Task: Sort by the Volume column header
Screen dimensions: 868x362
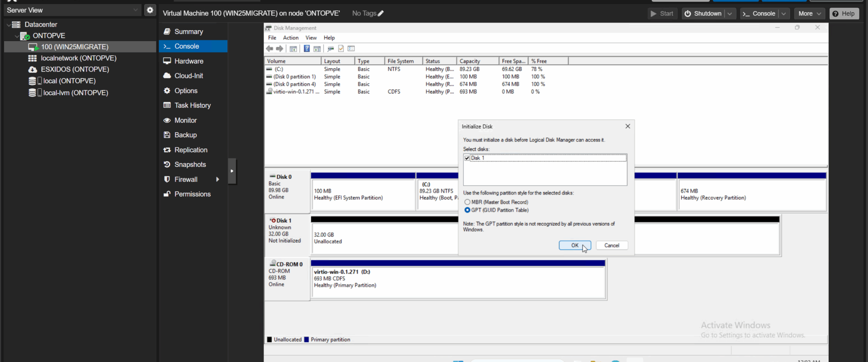Action: (x=293, y=61)
